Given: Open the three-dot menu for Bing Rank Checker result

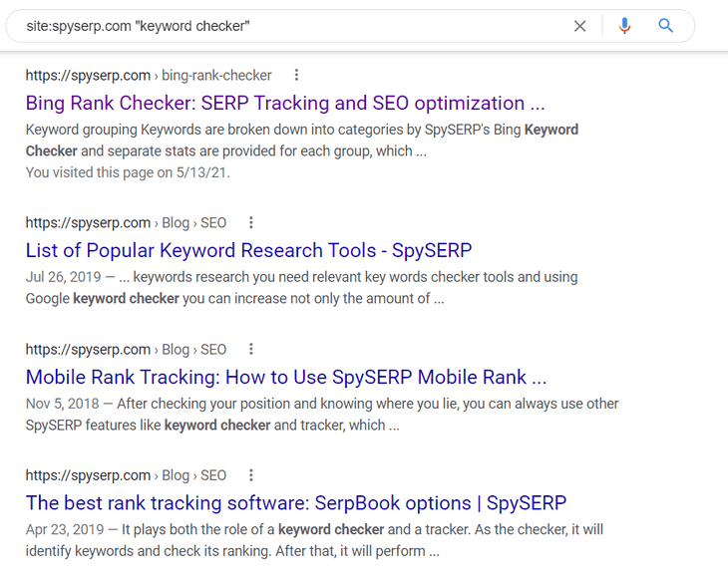Looking at the screenshot, I should pos(296,75).
